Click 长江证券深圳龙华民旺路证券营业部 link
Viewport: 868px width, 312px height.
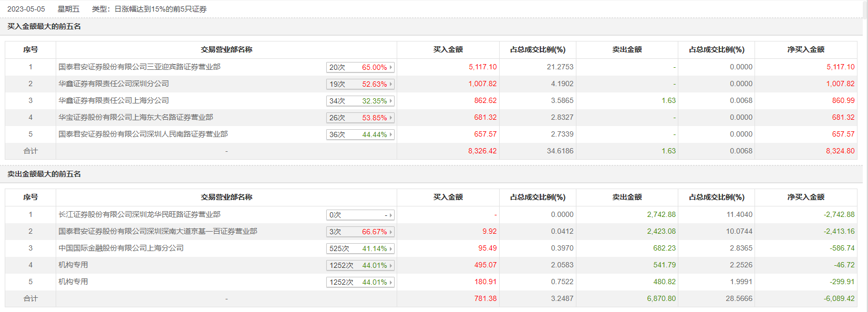coord(139,214)
